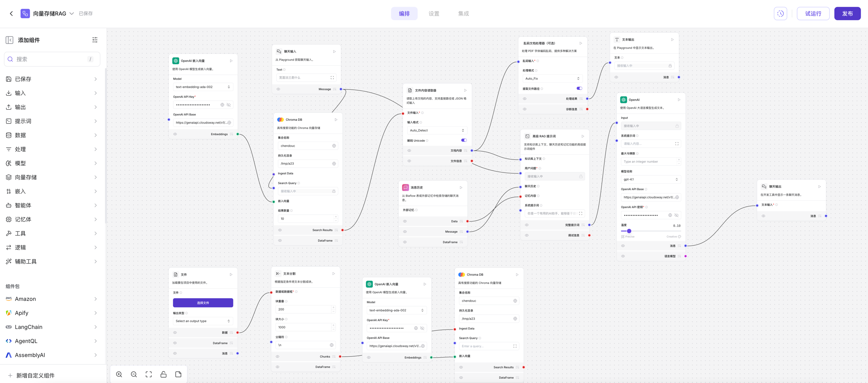The height and width of the screenshot is (383, 868).
Task: Switch to the 集成 tab
Action: (463, 14)
